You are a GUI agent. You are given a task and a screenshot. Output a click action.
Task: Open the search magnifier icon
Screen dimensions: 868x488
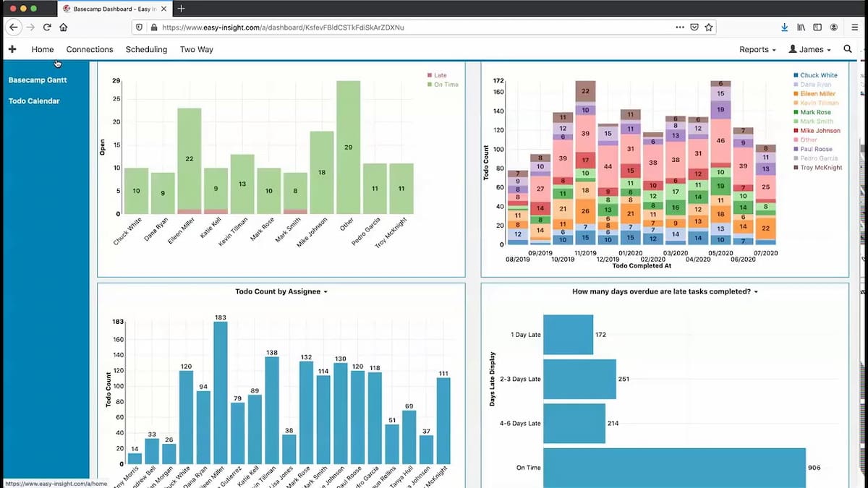coord(848,49)
